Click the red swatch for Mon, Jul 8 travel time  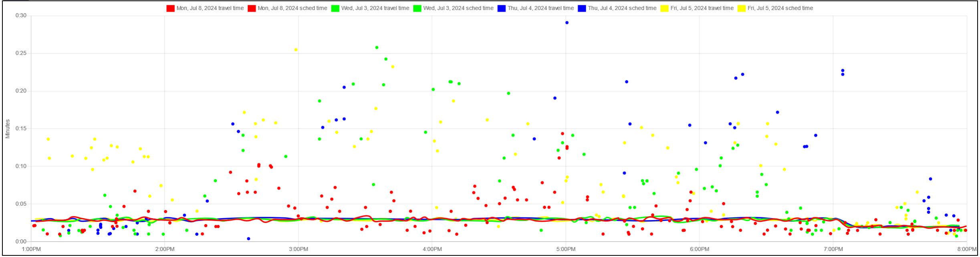click(x=171, y=8)
